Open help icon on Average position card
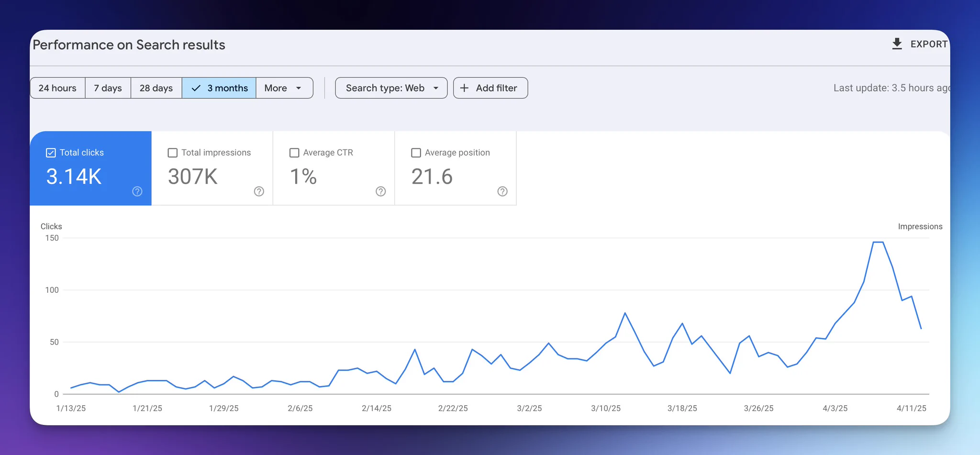Screen dimensions: 980x455 point(502,191)
